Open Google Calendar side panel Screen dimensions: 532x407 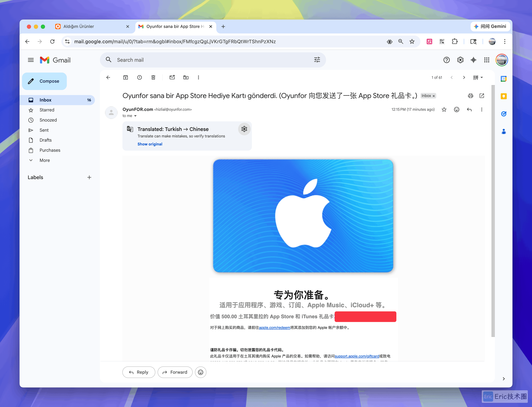(504, 79)
